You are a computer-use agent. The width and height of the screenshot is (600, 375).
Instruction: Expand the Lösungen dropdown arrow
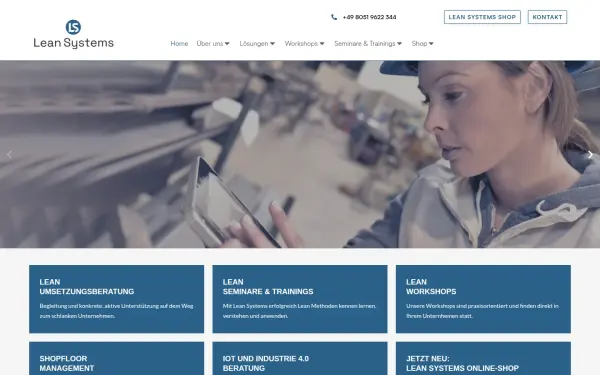tap(272, 44)
